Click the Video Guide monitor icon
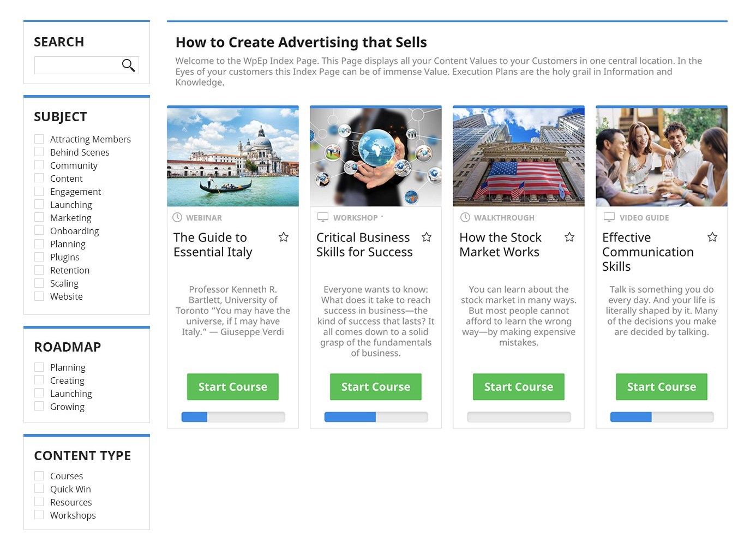The image size is (756, 547). tap(609, 217)
